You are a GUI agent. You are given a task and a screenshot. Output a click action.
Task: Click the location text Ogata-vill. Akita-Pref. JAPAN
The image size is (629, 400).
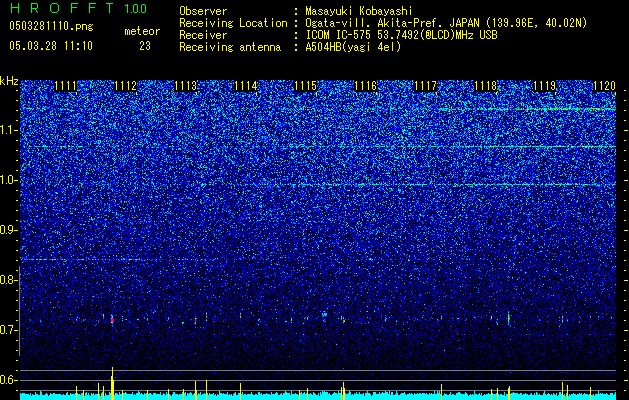tap(392, 23)
